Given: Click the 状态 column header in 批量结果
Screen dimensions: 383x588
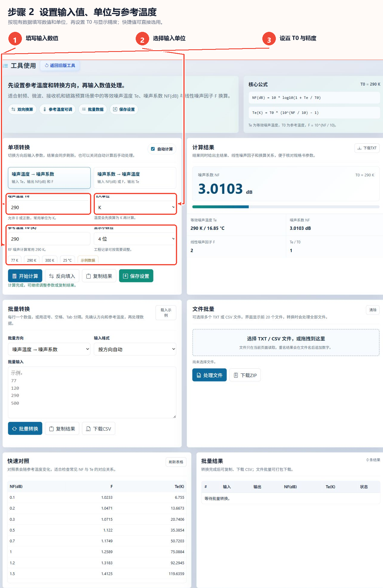Looking at the screenshot, I should pos(364,487).
